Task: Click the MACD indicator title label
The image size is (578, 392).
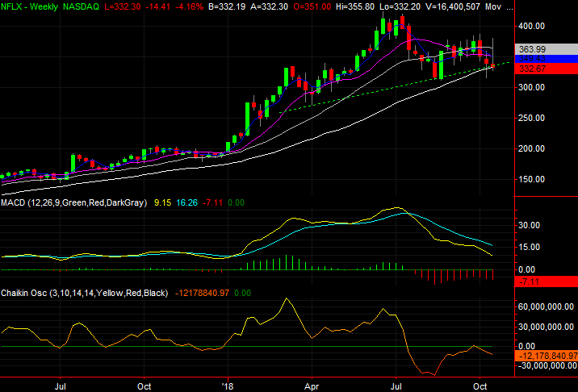Action: pyautogui.click(x=73, y=202)
